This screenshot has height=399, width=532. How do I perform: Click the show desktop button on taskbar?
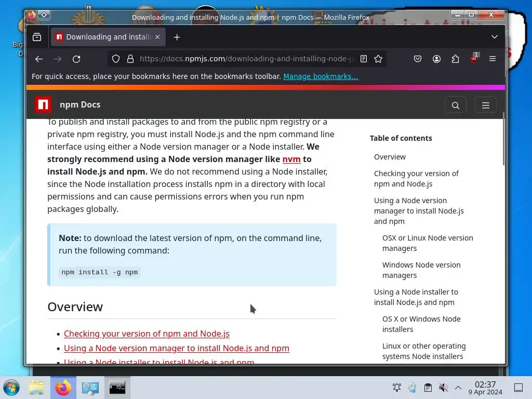click(x=518, y=388)
